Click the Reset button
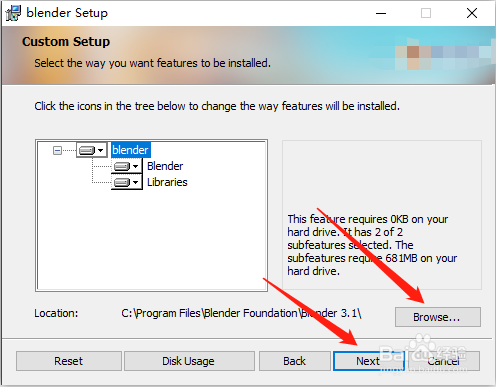 point(69,361)
